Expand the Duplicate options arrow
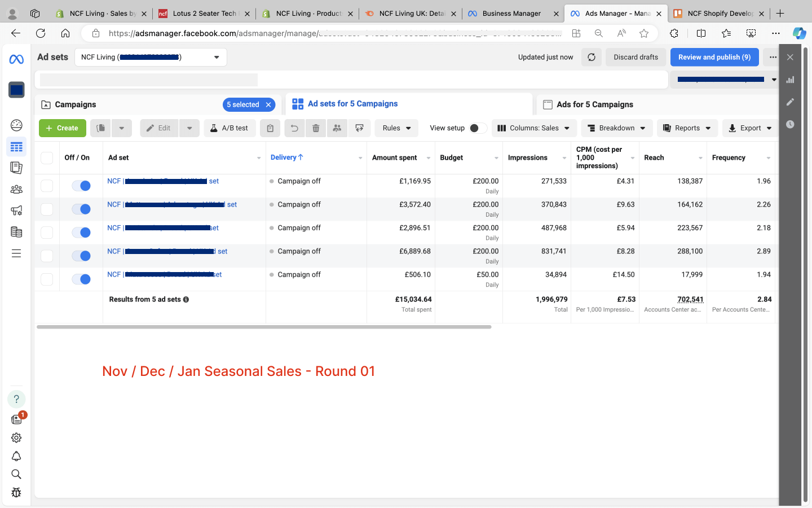The width and height of the screenshot is (812, 508). 121,128
